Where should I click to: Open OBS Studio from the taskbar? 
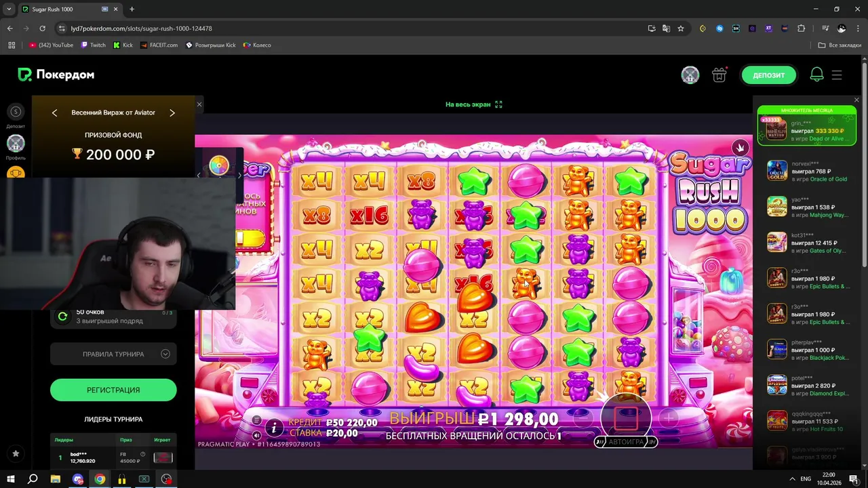pos(166,479)
